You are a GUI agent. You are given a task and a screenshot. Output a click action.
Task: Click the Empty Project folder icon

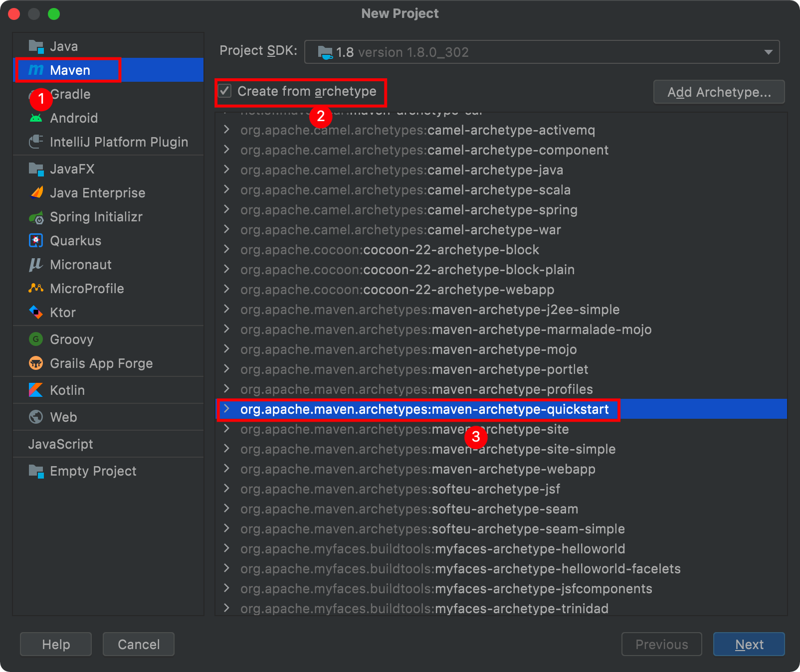36,471
